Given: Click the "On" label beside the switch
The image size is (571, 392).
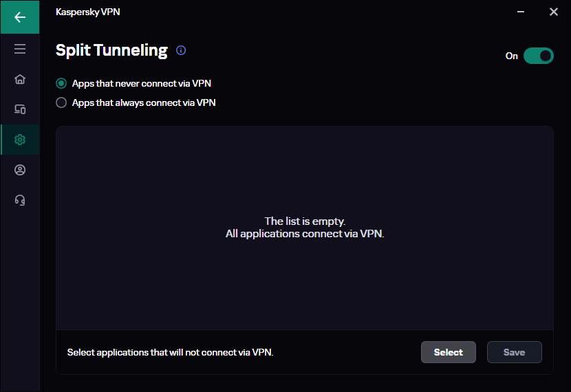Looking at the screenshot, I should (x=511, y=56).
